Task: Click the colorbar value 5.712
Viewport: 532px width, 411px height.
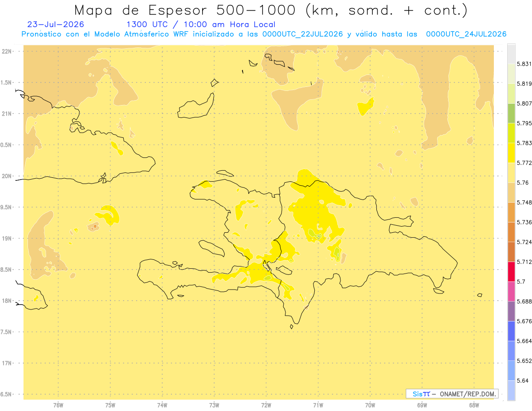Action: (x=524, y=262)
